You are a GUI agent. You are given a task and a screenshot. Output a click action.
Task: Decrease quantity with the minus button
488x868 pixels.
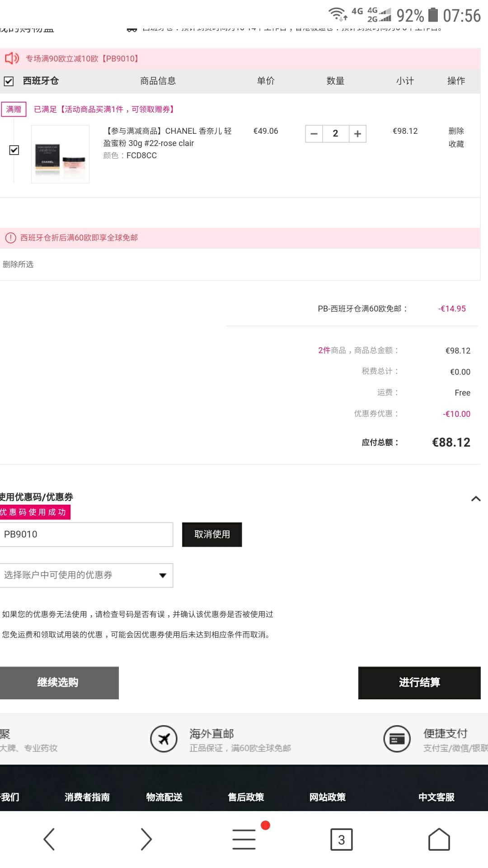tap(314, 134)
